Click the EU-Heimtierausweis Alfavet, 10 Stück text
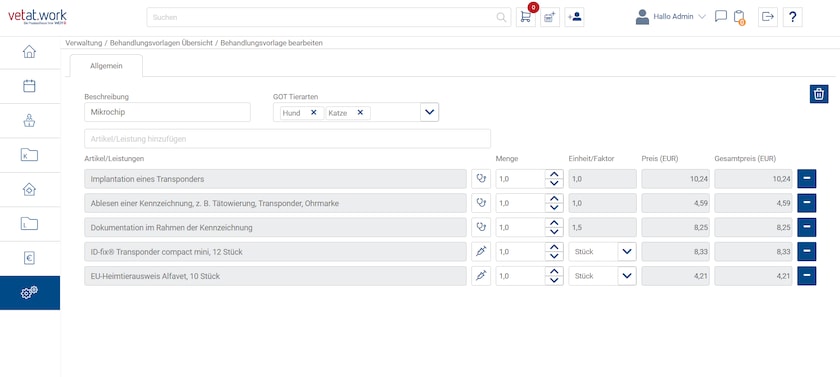 [x=155, y=276]
